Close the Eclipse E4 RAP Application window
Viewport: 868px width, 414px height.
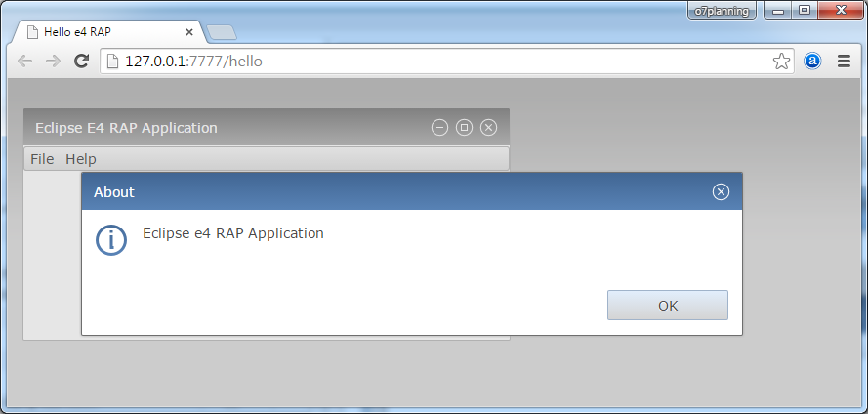pyautogui.click(x=488, y=128)
